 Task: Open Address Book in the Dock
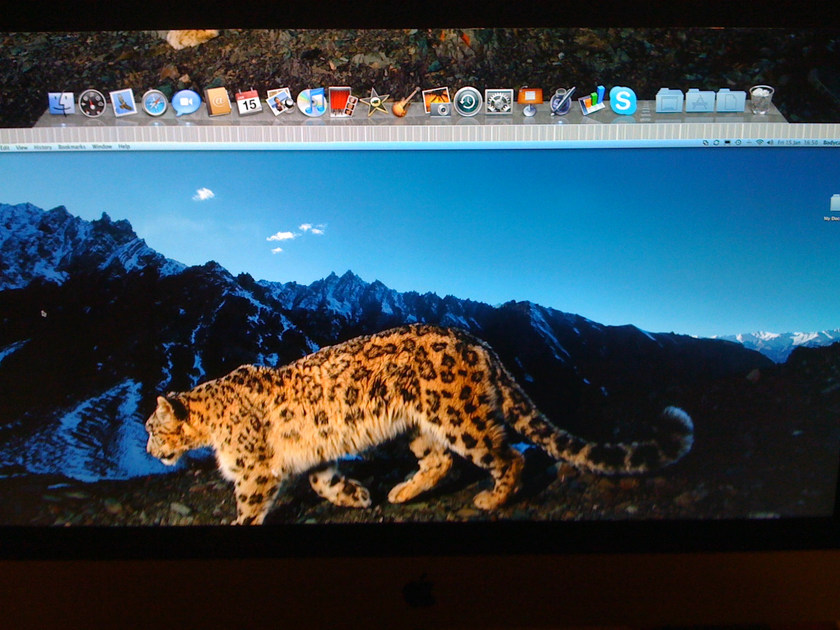pyautogui.click(x=218, y=102)
